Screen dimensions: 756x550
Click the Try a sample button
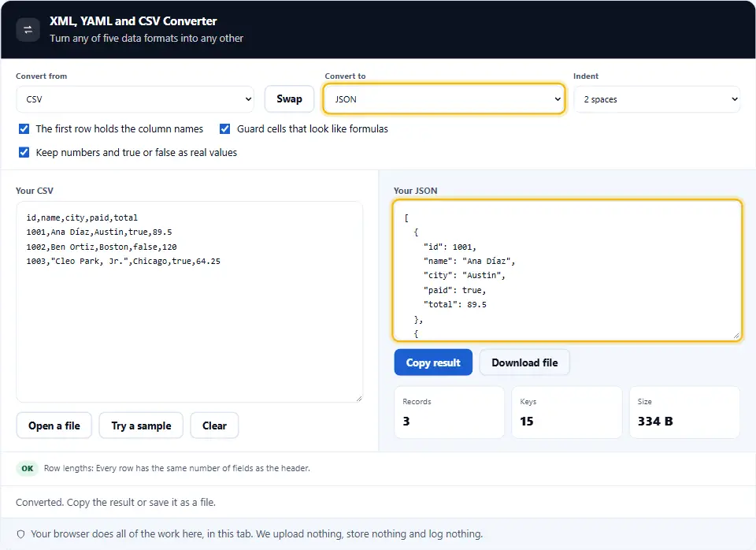[141, 426]
